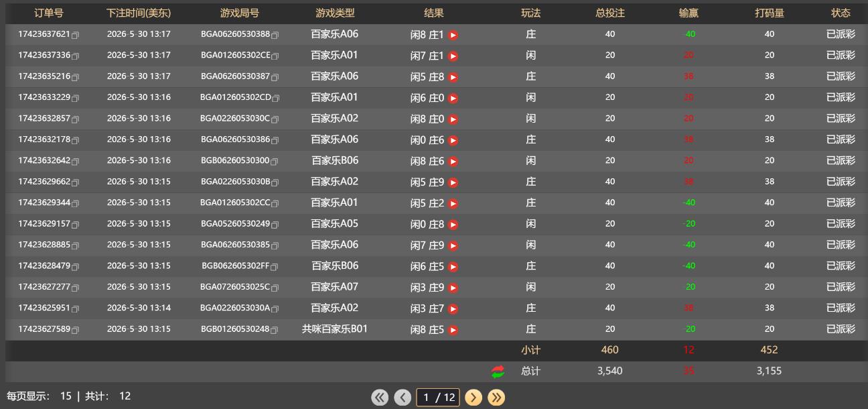
Task: Click the 状态 column header
Action: [x=841, y=13]
